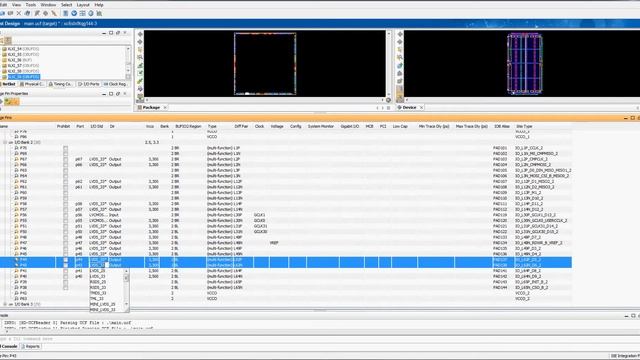
Task: Click the I/O Std dropdown list scrollbar
Action: click(126, 287)
